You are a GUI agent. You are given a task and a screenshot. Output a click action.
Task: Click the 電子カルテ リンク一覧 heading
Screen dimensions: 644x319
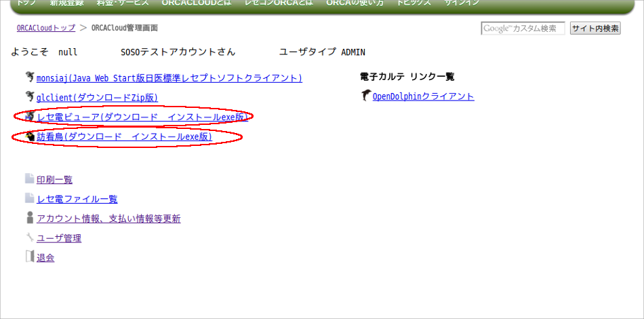tap(407, 77)
